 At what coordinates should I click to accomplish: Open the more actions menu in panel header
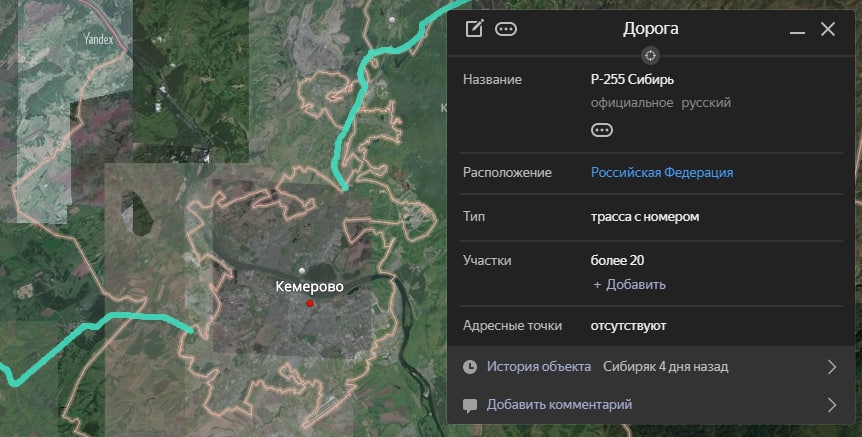pos(506,29)
